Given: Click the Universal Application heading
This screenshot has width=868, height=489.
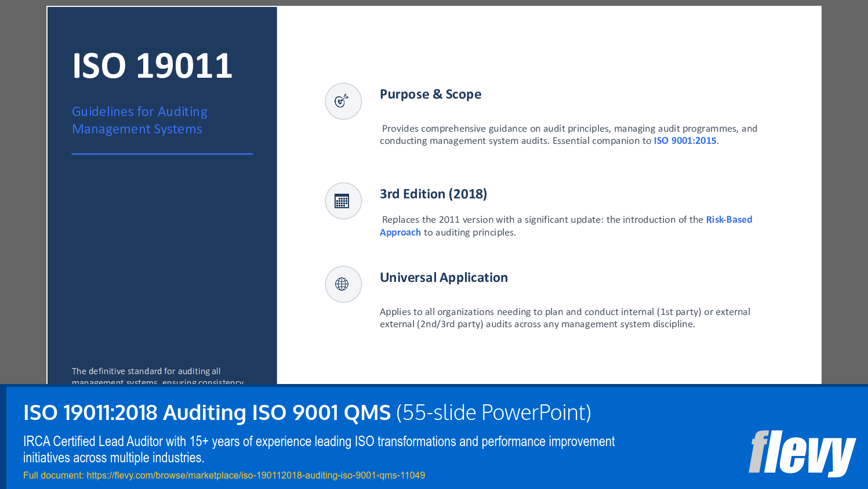Looking at the screenshot, I should click(444, 277).
